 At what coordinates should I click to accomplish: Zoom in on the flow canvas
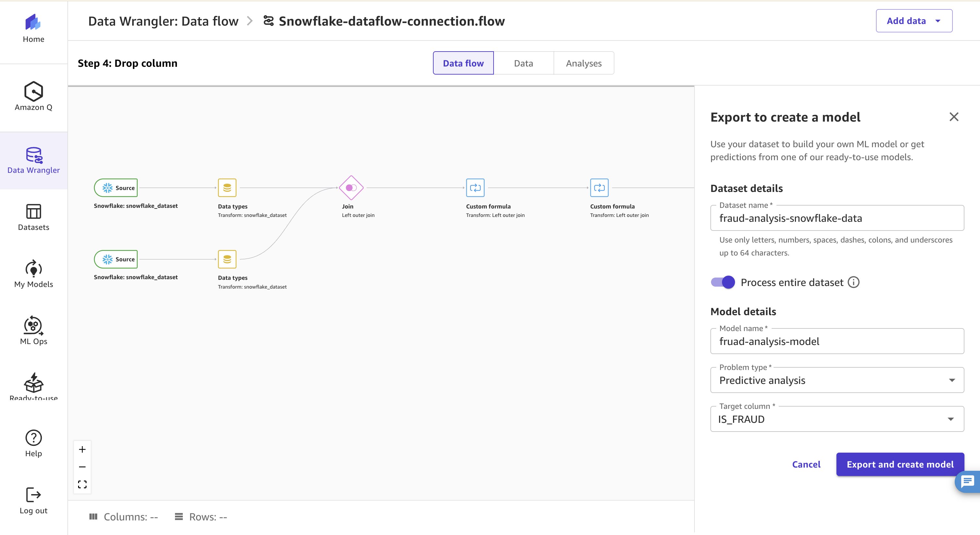coord(82,449)
